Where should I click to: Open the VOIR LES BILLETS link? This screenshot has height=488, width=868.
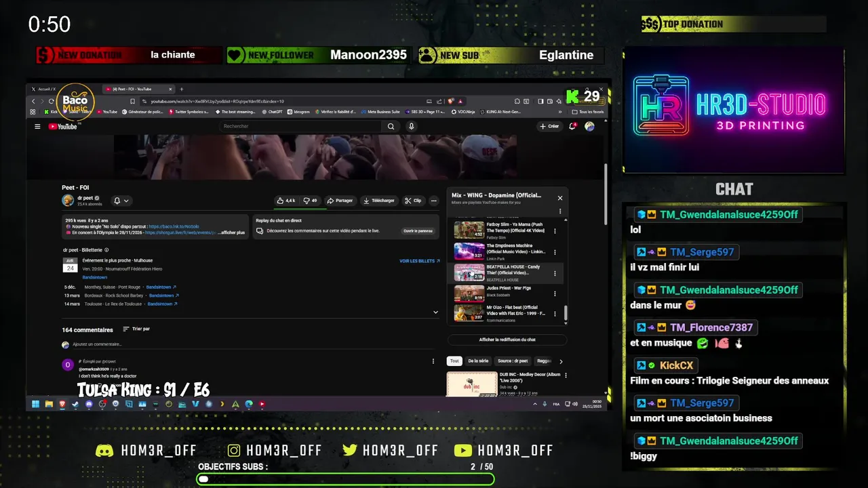coord(420,261)
